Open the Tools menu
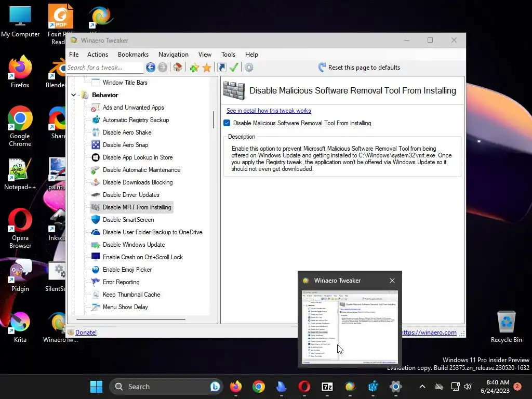The width and height of the screenshot is (532, 399). click(x=229, y=55)
